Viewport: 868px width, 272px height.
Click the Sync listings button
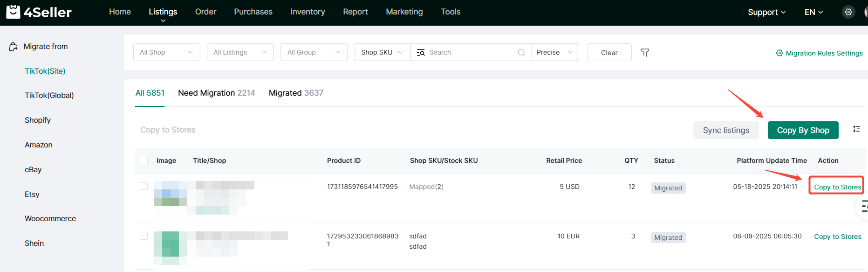[x=726, y=130]
